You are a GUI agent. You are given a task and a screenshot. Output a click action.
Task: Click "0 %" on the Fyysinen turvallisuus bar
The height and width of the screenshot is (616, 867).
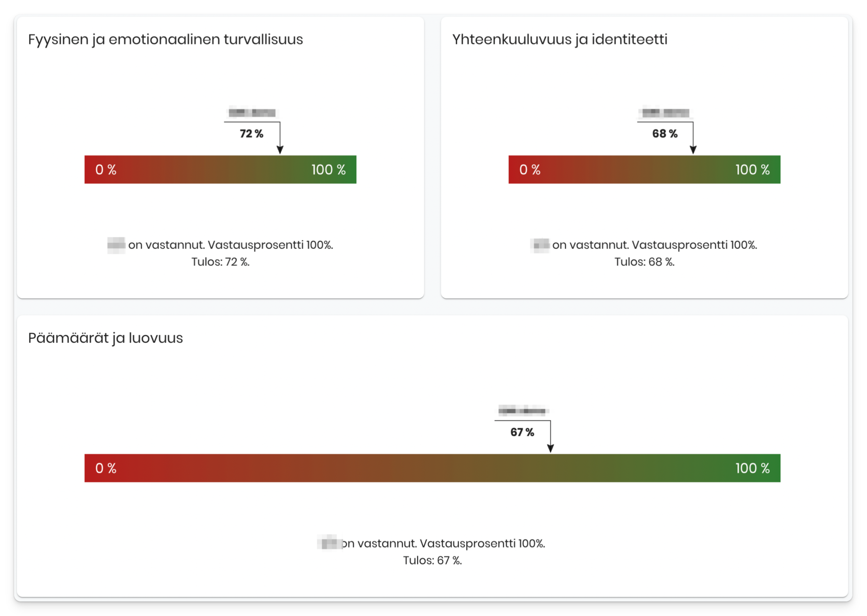[x=106, y=170]
